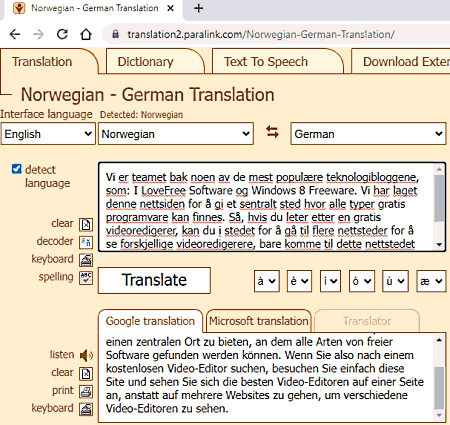Expand the æ special character dropdown

pos(431,281)
